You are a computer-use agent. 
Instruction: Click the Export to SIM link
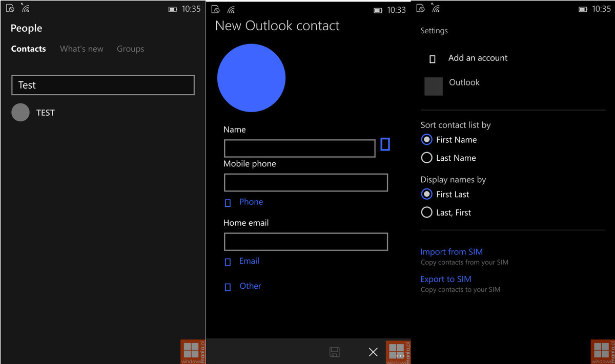[x=446, y=279]
